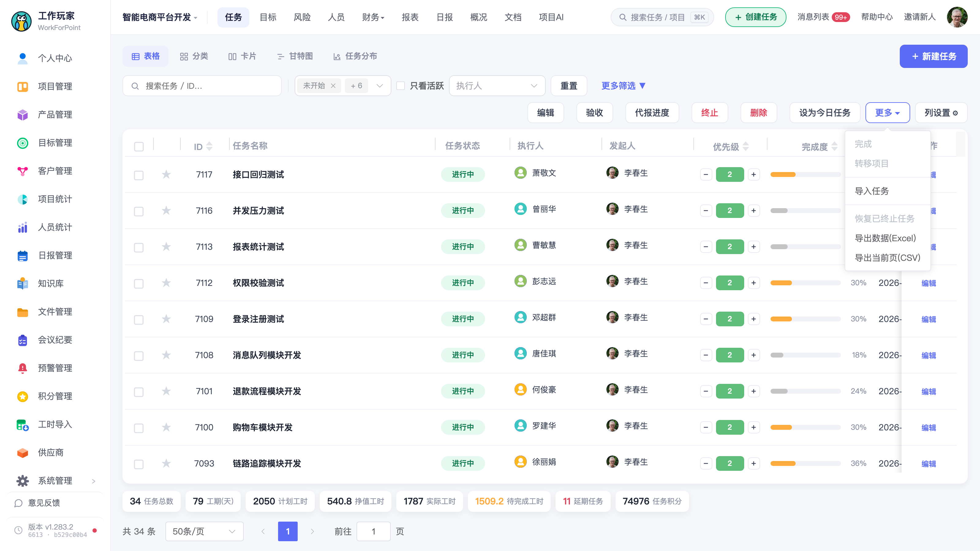
Task: Open 积分管理 star coin icon
Action: 22,396
